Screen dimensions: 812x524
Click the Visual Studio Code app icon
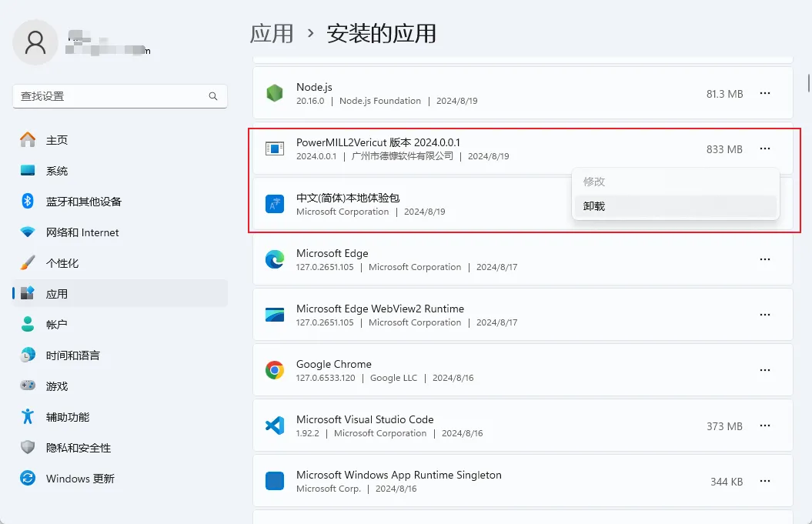(x=275, y=426)
